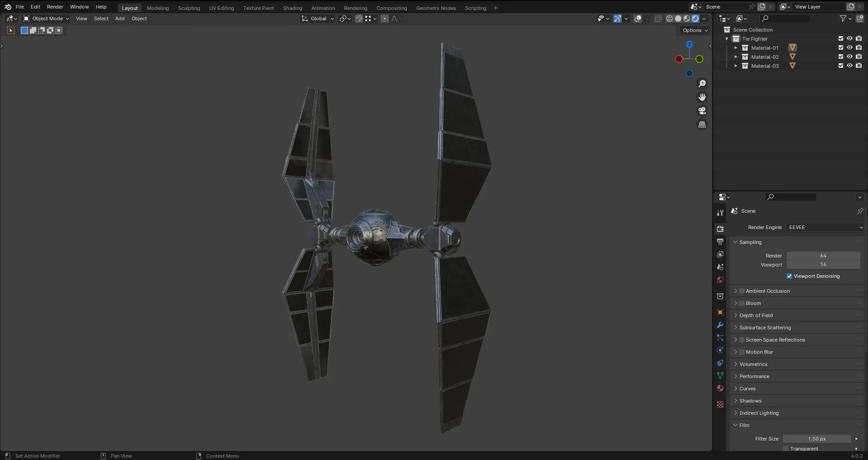The height and width of the screenshot is (460, 868).
Task: Open the Material properties tab
Action: coord(720,388)
